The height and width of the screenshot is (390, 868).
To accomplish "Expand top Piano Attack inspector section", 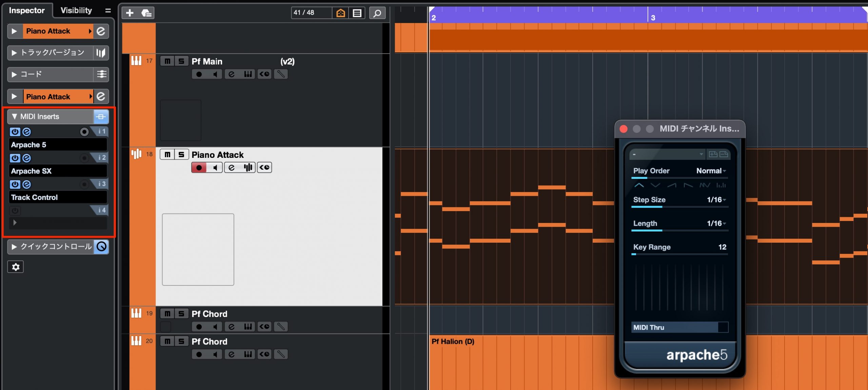I will coord(14,31).
